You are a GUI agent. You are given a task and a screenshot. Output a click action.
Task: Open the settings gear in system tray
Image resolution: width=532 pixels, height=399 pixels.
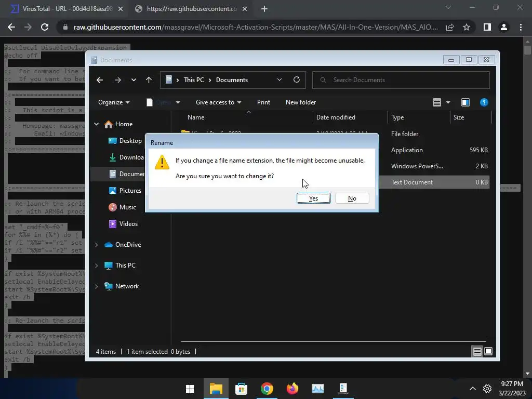pos(487,389)
